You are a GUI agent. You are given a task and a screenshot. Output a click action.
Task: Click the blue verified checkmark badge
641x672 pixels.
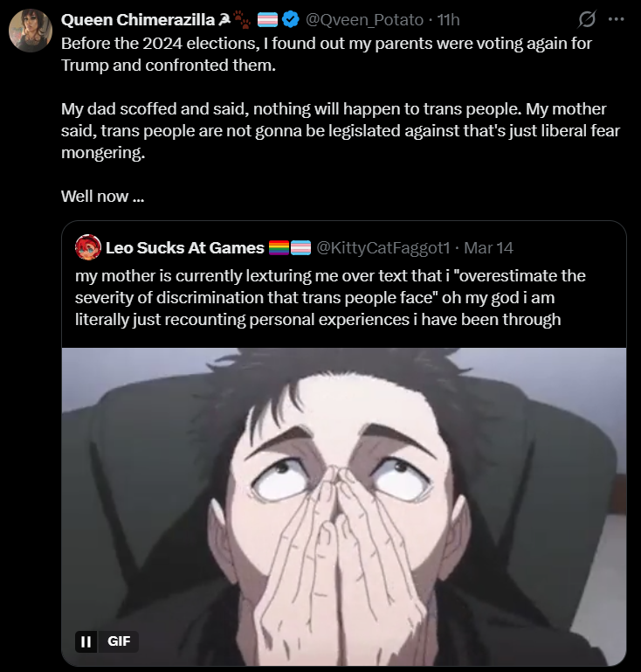point(291,20)
